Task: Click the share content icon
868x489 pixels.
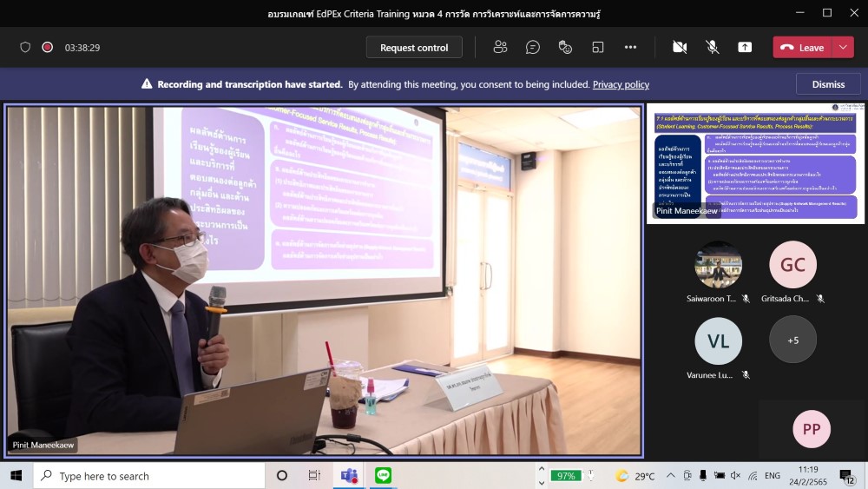Action: [x=745, y=47]
